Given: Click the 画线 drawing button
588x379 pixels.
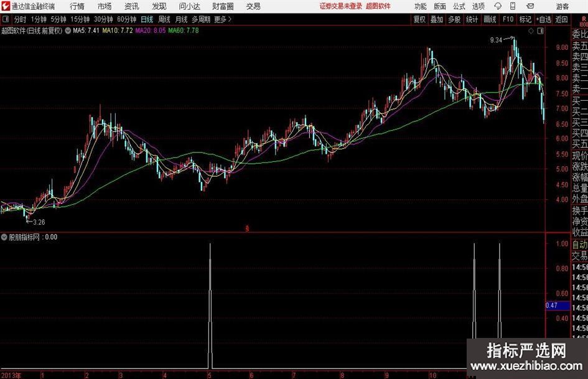Looking at the screenshot, I should (x=490, y=19).
